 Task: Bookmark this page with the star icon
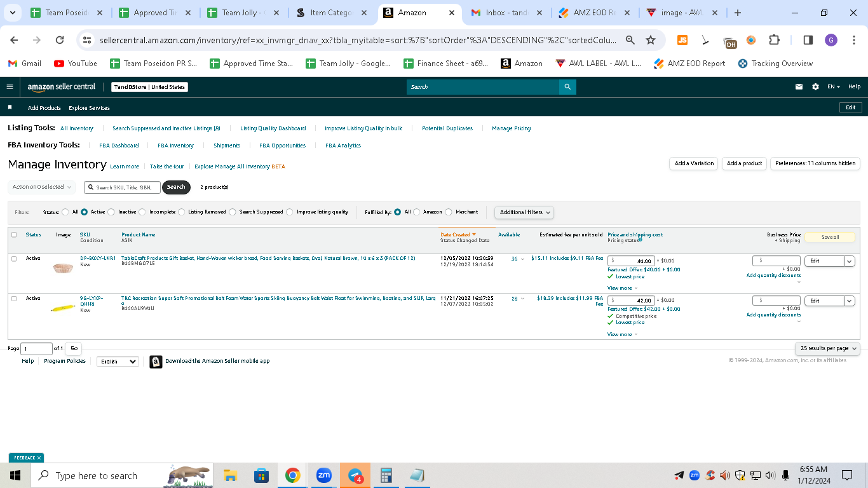pyautogui.click(x=651, y=40)
